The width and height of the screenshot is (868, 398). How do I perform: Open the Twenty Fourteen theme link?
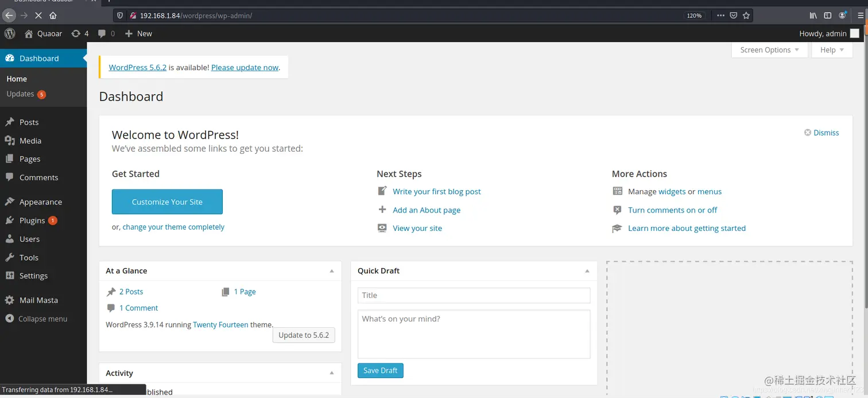tap(220, 324)
